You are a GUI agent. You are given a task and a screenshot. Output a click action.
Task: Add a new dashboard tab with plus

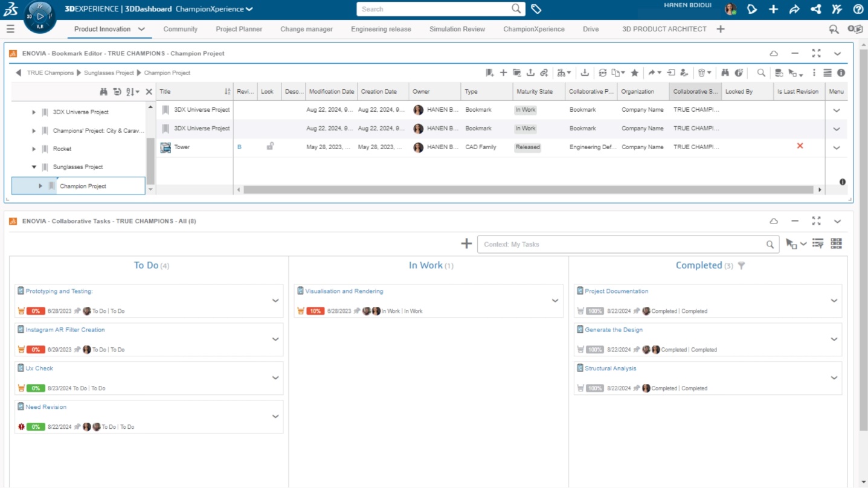pyautogui.click(x=721, y=29)
